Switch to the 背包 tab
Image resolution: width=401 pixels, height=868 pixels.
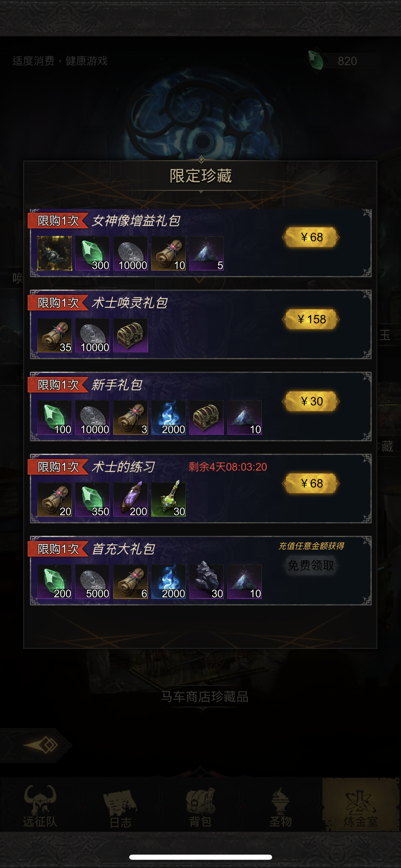[x=200, y=806]
